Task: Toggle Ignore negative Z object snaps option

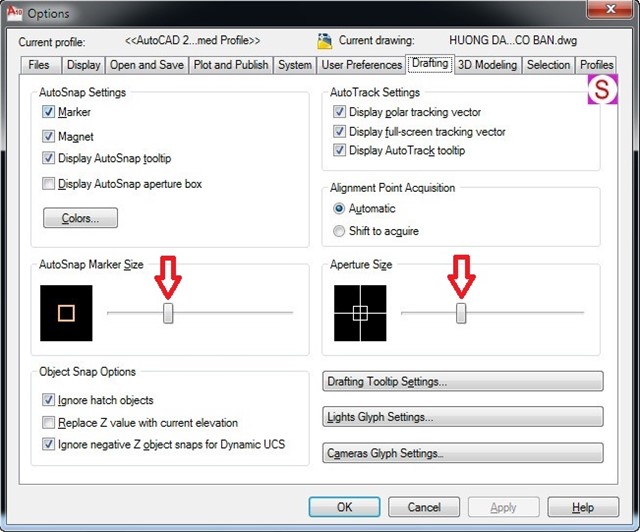Action: (48, 444)
